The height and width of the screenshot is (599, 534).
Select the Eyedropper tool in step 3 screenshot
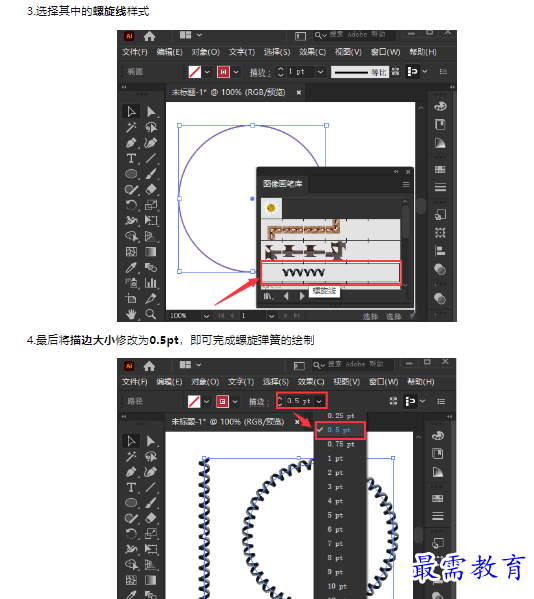point(131,267)
